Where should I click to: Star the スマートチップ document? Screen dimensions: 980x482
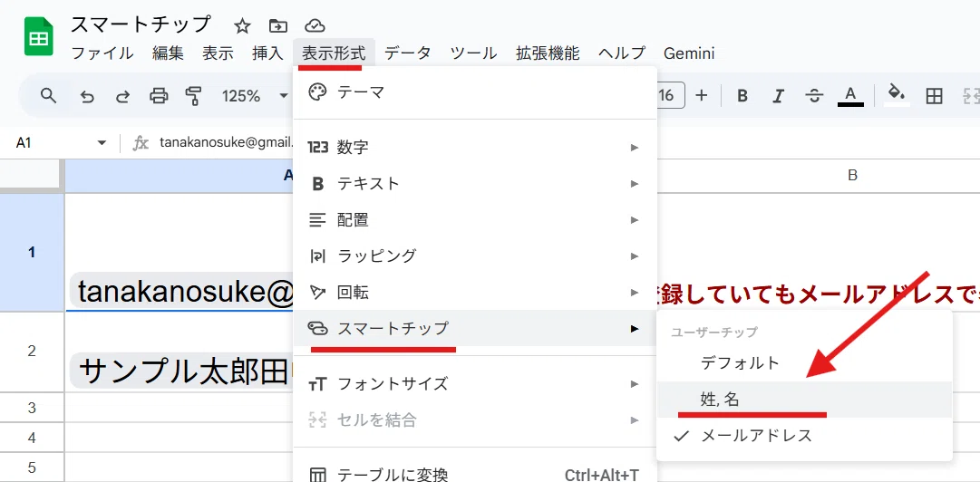(x=242, y=25)
